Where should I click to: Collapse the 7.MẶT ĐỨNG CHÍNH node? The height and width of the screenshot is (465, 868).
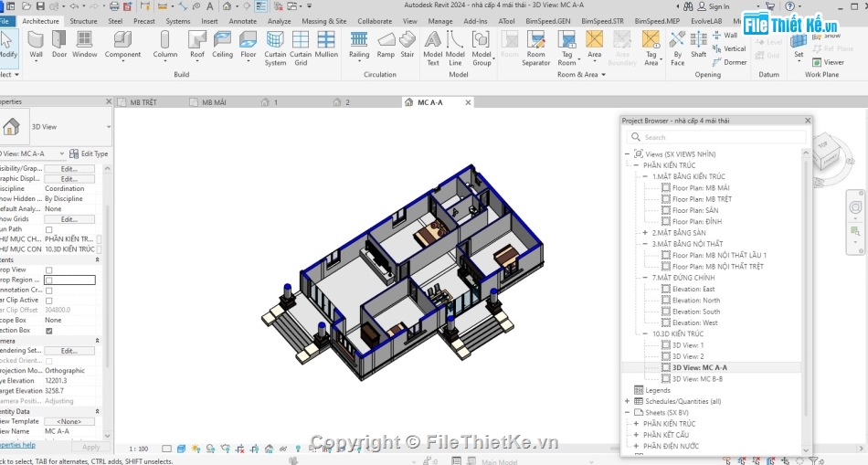click(645, 278)
